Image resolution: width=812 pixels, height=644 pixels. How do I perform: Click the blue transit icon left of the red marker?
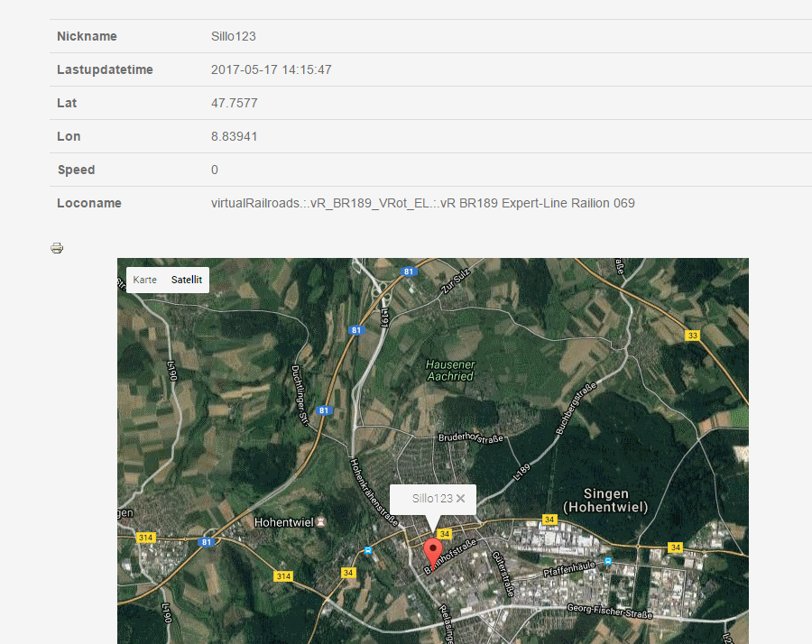click(367, 549)
